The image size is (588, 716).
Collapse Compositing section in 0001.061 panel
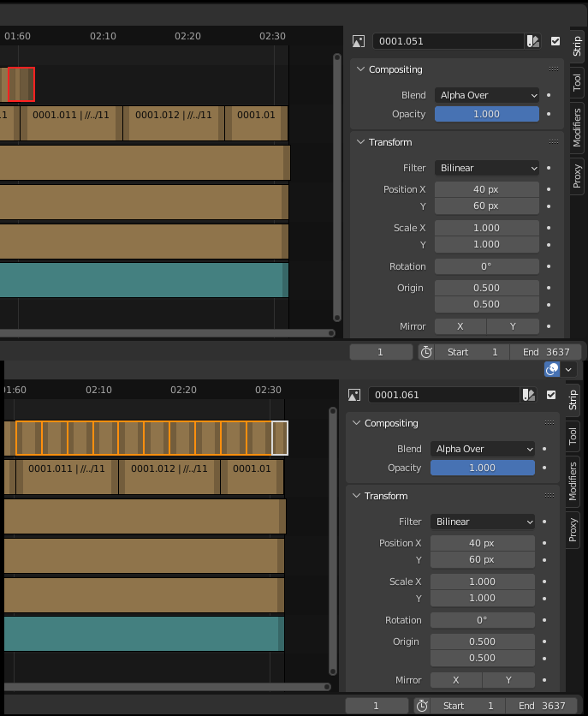[357, 423]
